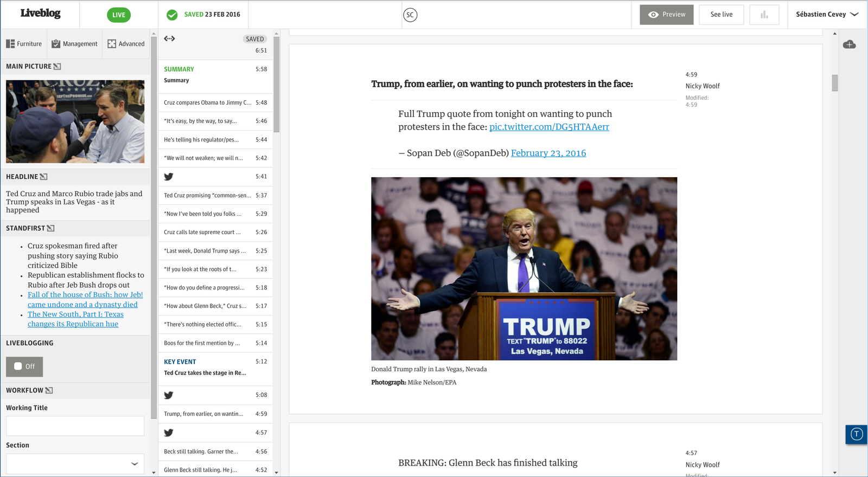Viewport: 868px width, 477px height.
Task: Select the Cruz compares Obama to Jimmy C block
Action: (x=215, y=102)
